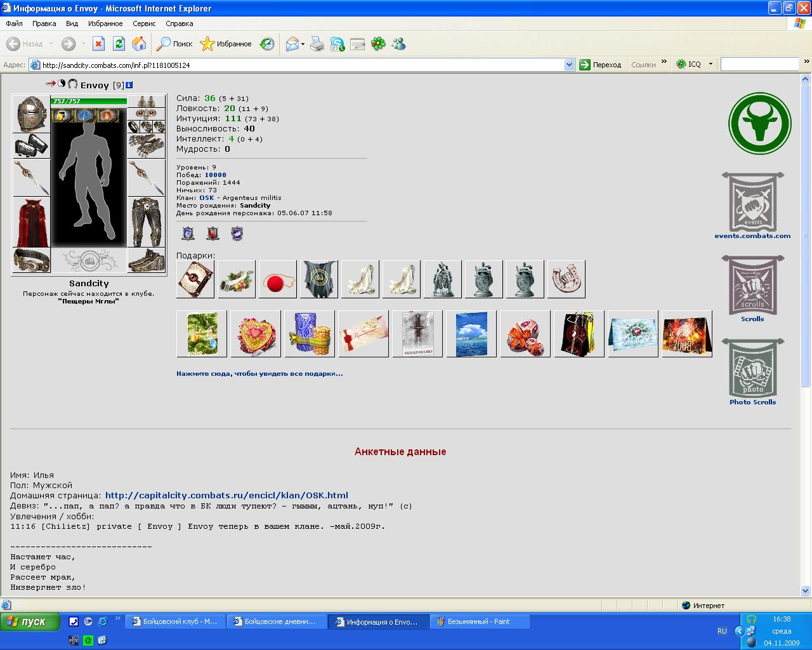Open the Вид menu

(x=72, y=23)
